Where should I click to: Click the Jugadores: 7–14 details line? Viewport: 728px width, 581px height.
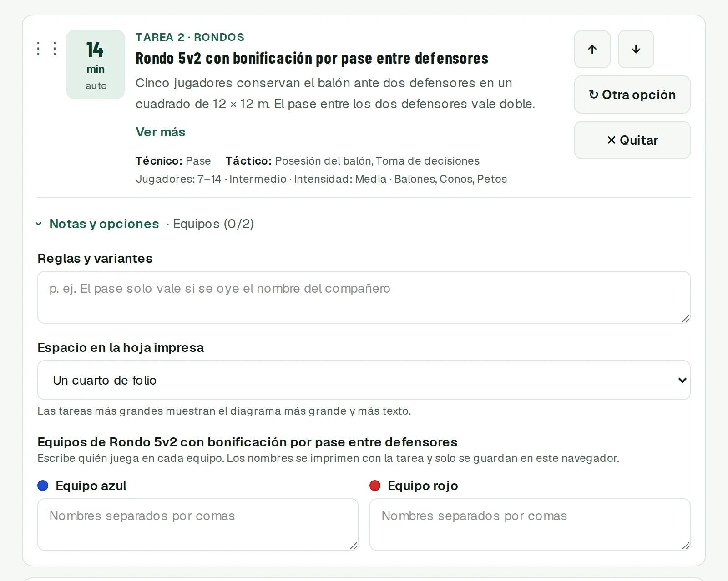click(321, 179)
